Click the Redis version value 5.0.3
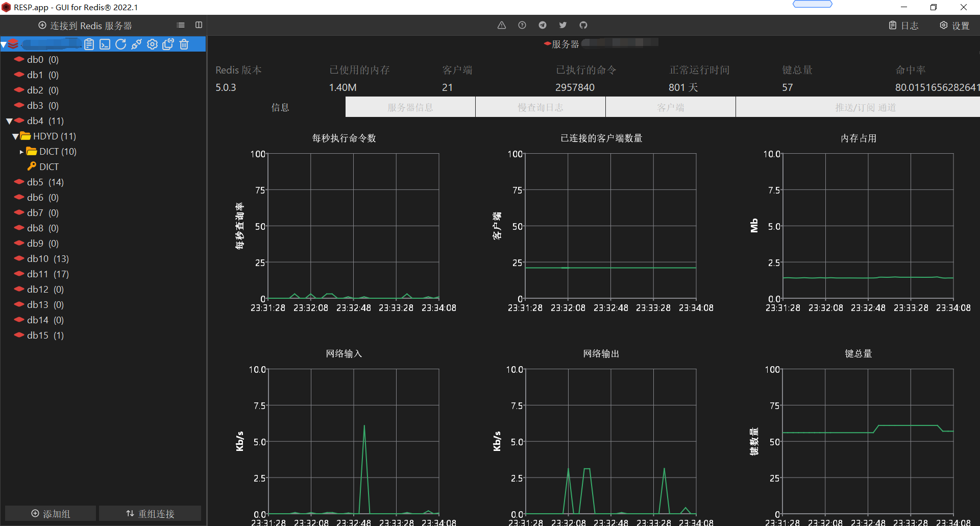980x526 pixels. (226, 87)
